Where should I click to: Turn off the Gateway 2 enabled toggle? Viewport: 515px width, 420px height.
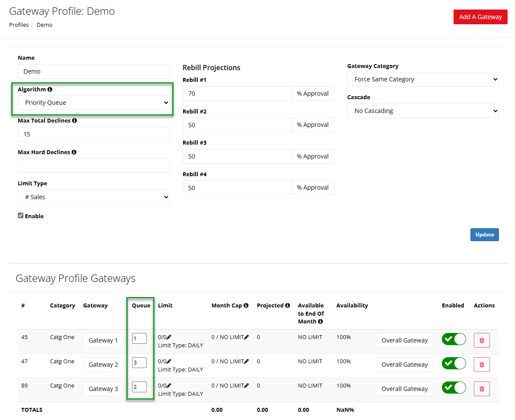coord(454,364)
